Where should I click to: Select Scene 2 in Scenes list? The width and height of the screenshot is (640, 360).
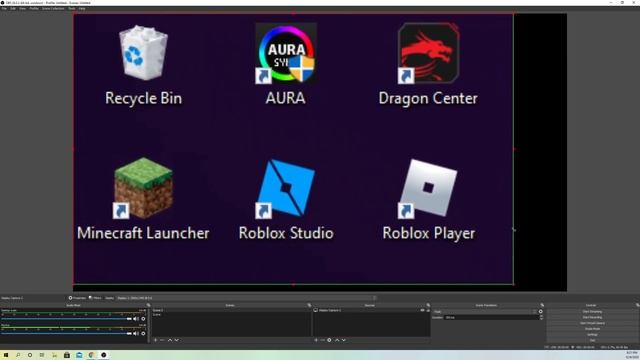coord(231,310)
